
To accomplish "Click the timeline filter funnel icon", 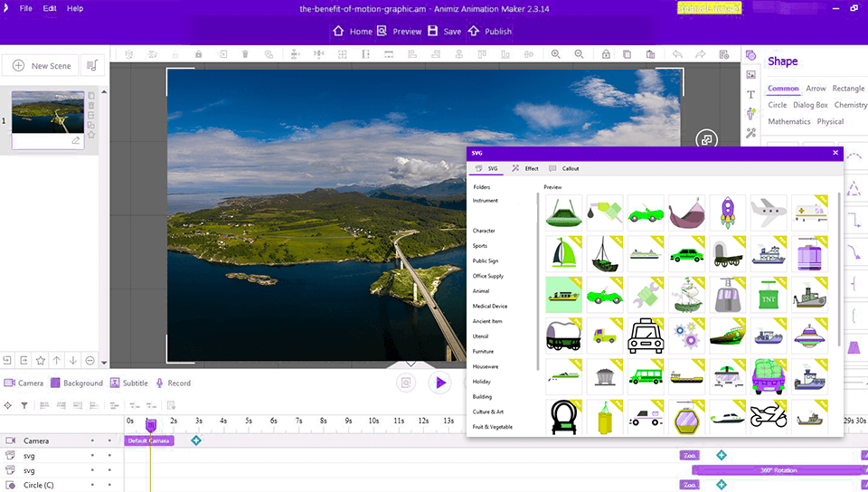I will [24, 406].
